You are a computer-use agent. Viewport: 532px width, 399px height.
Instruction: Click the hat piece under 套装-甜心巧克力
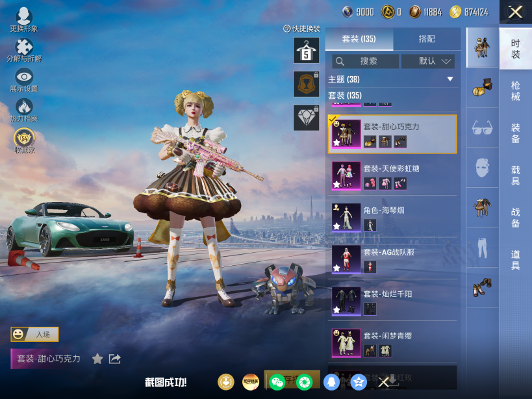[x=370, y=142]
